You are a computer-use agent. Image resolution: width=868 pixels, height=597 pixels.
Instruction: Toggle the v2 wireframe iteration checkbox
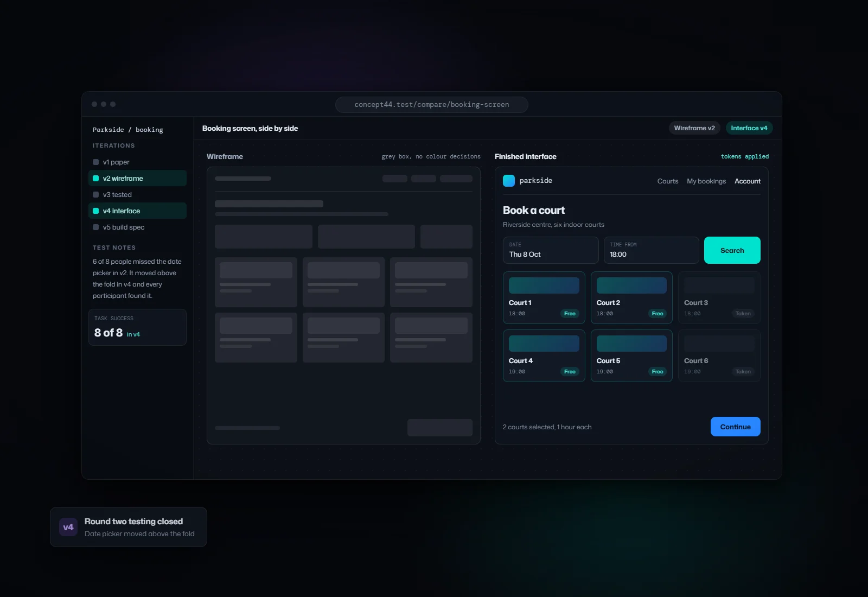click(95, 179)
